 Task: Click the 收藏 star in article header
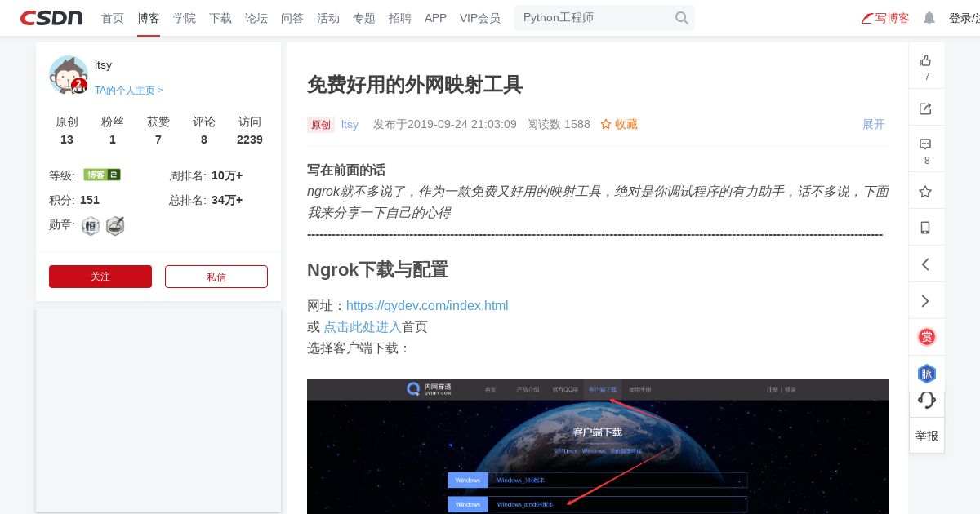[619, 124]
